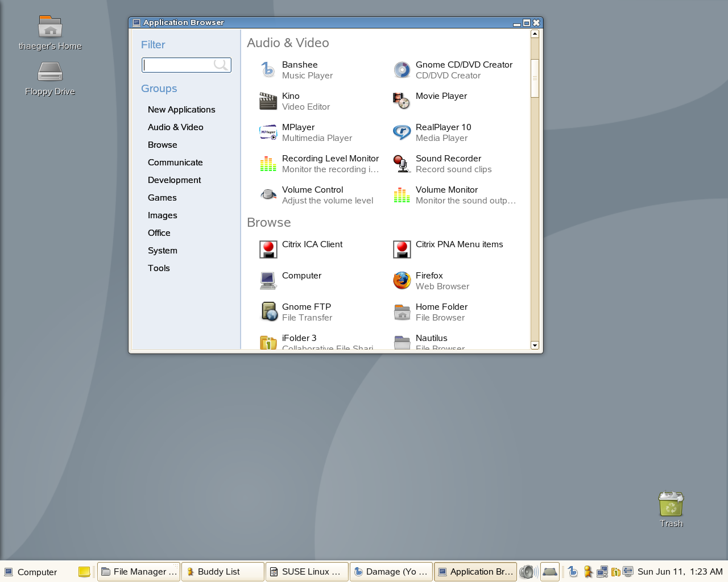Click scrollbar up arrow
The width and height of the screenshot is (728, 582).
535,34
